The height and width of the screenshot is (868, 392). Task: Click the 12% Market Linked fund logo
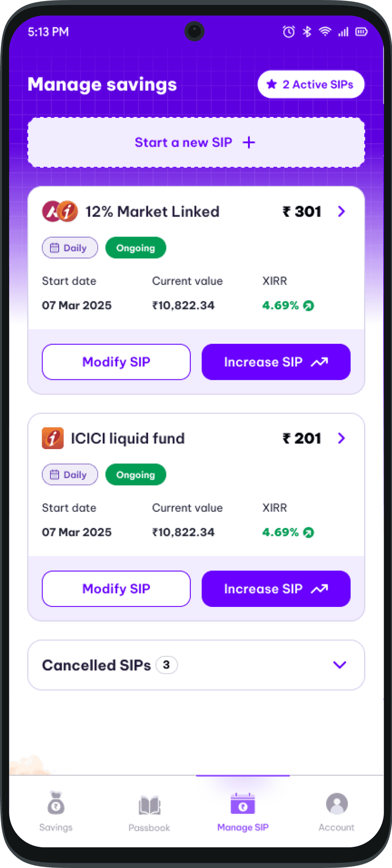[x=60, y=211]
